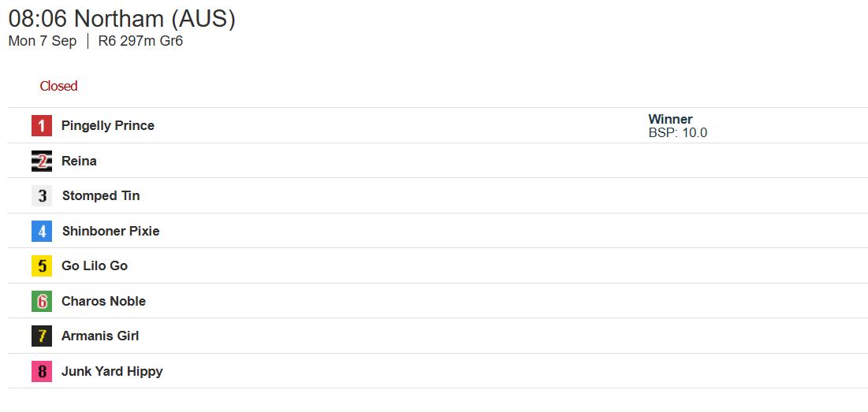Select runner Pingelly Prince
Image resolution: width=868 pixels, height=412 pixels.
coord(108,126)
